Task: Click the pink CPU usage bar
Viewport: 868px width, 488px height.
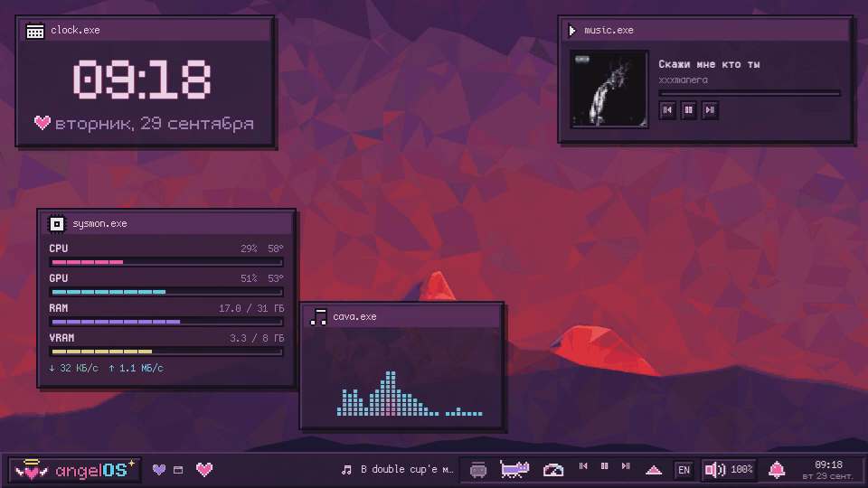Action: point(166,262)
